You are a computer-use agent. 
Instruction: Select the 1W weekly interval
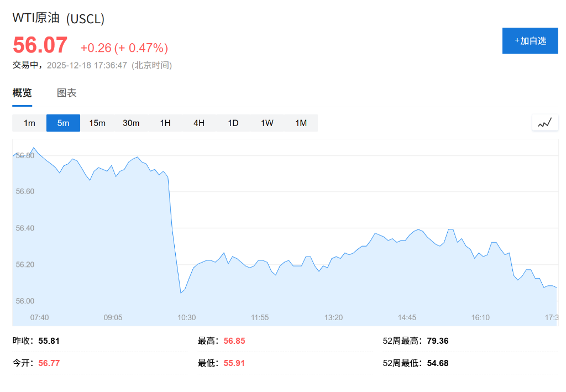coord(267,123)
